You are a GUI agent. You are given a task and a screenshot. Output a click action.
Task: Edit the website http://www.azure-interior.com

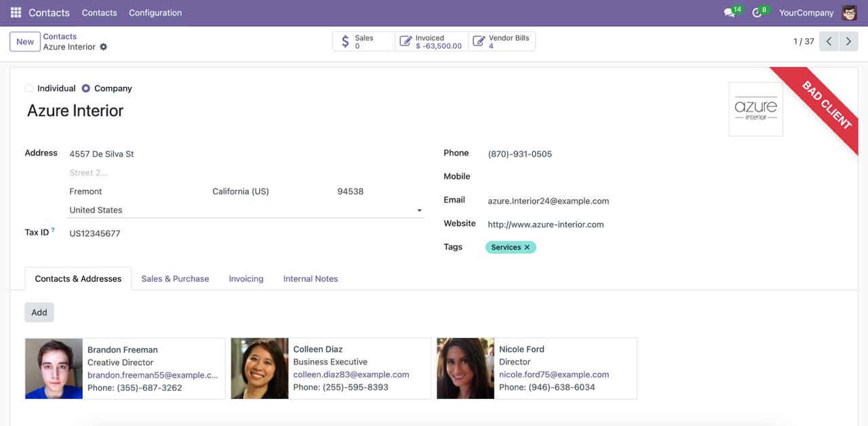pos(546,225)
